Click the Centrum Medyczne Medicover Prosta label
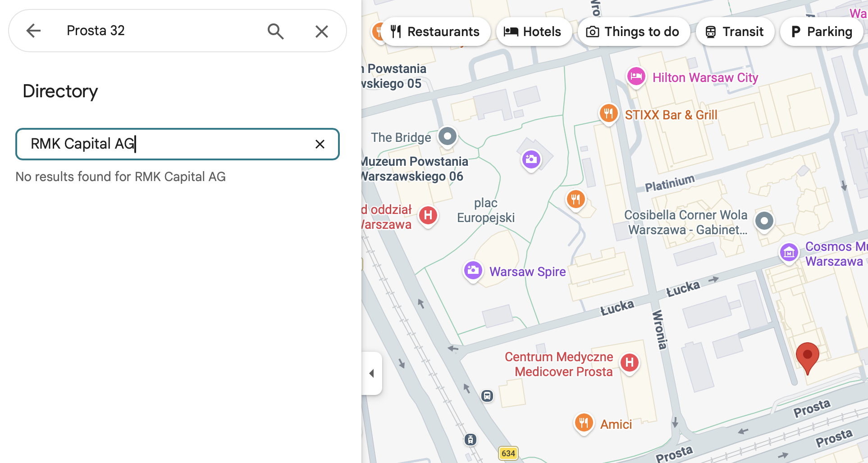Image resolution: width=868 pixels, height=463 pixels. [x=559, y=364]
